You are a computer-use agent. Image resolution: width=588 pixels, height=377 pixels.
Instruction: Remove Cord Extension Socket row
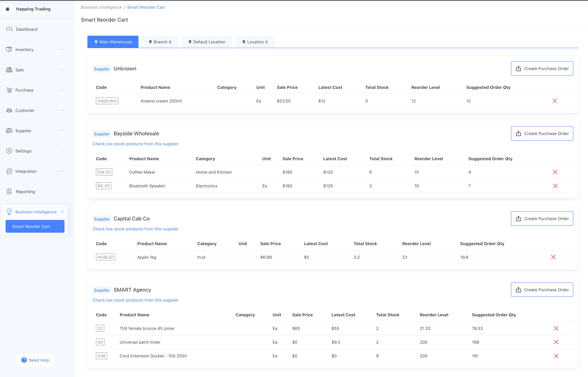[556, 356]
